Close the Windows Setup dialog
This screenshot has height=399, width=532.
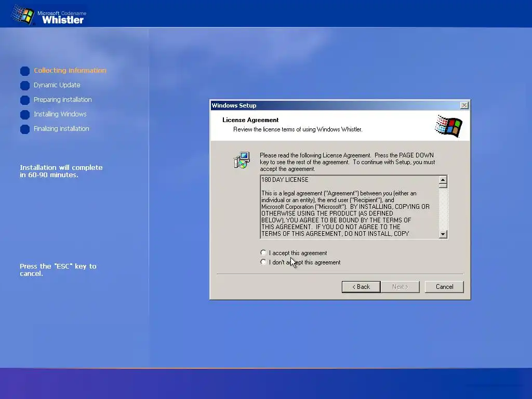coord(464,105)
